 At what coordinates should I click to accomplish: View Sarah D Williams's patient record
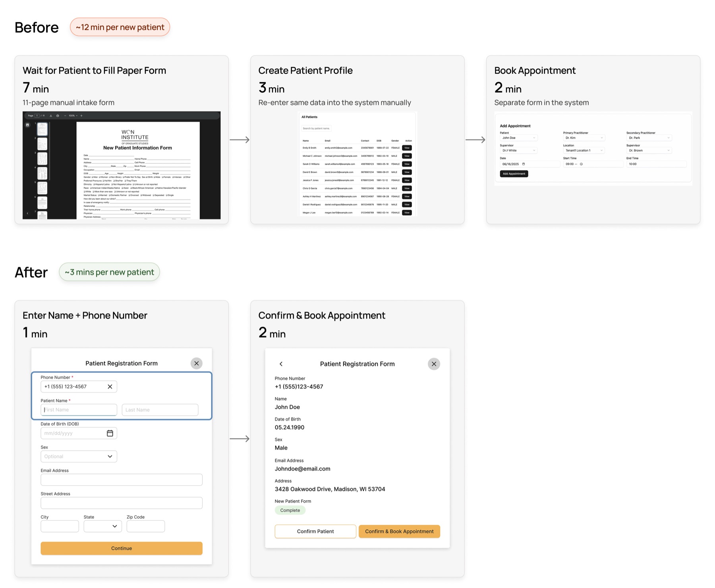(x=407, y=164)
